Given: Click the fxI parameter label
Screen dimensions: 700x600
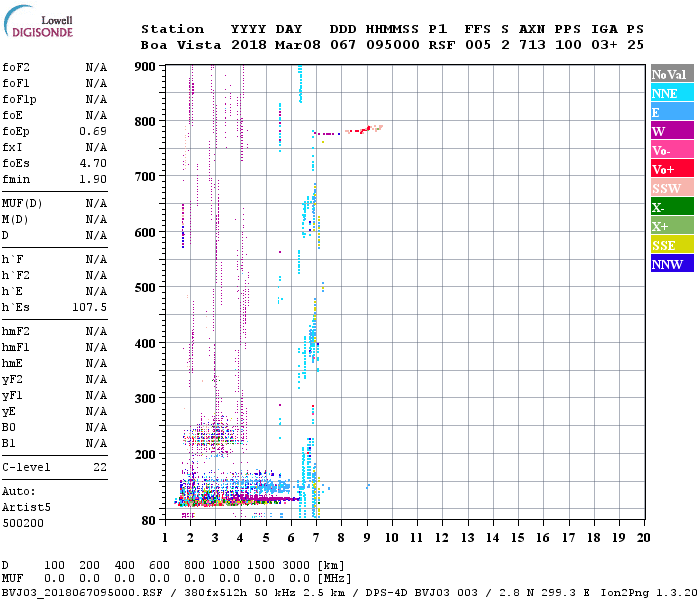Looking at the screenshot, I should point(12,147).
